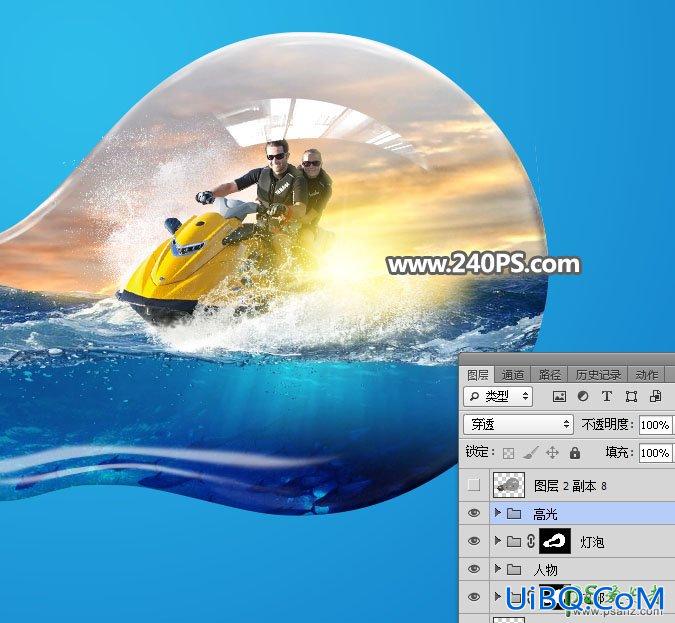The height and width of the screenshot is (623, 675).
Task: Lock transparent pixels checkerboard icon
Action: pyautogui.click(x=508, y=453)
